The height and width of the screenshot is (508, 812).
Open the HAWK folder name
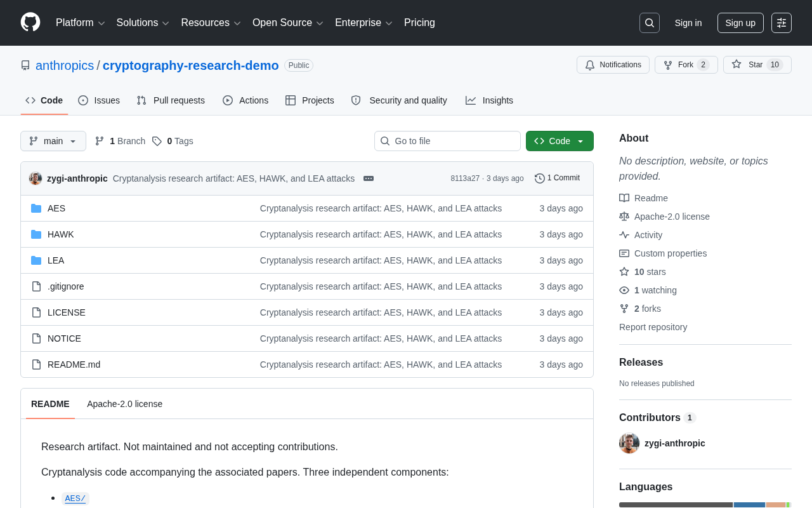point(61,234)
